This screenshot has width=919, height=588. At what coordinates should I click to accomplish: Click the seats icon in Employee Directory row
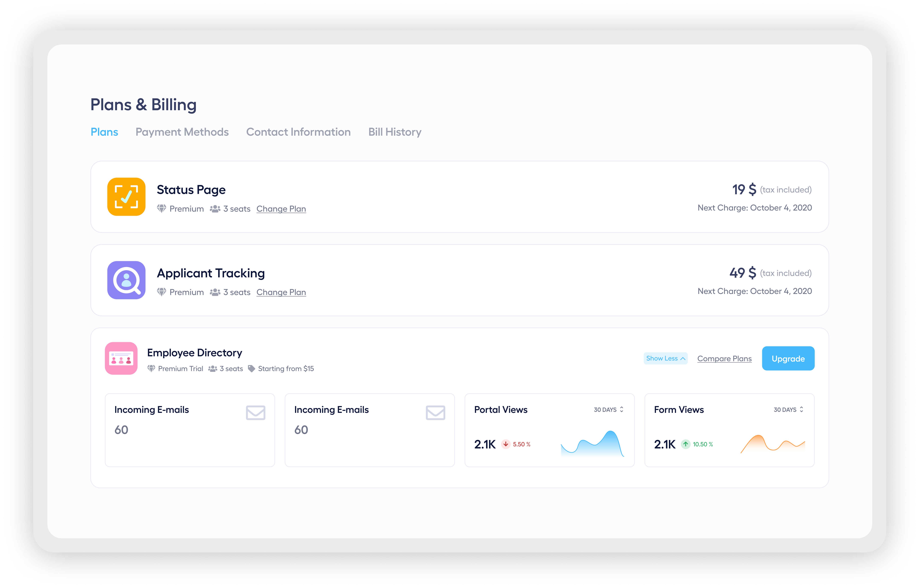(x=213, y=368)
